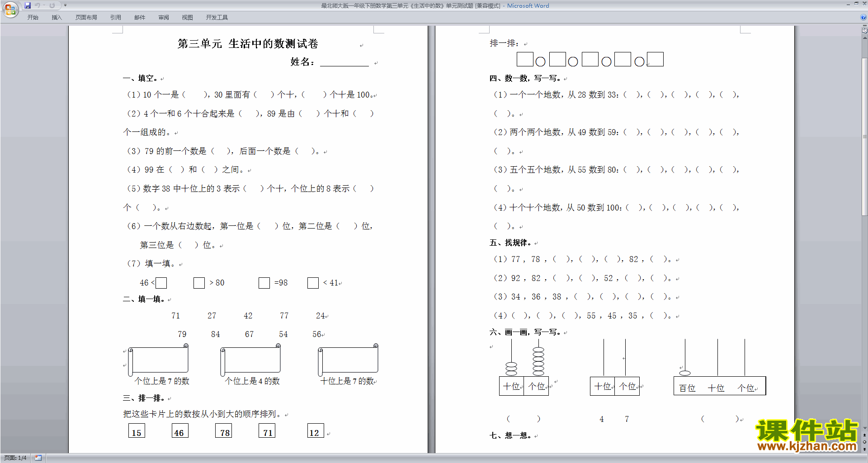Click the number 84 in 填一填 list
Viewport: 868px width, 463px height.
pos(216,334)
